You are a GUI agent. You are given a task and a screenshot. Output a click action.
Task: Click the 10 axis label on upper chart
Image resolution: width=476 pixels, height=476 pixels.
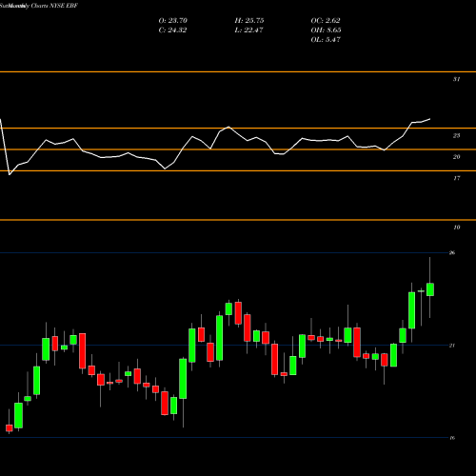(x=456, y=228)
